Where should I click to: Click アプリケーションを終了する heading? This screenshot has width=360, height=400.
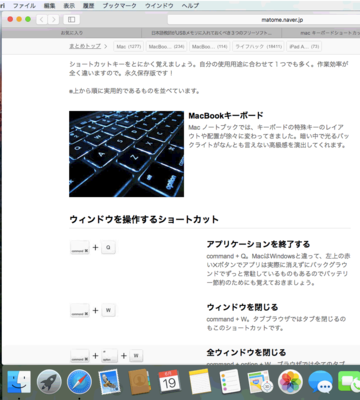click(258, 244)
